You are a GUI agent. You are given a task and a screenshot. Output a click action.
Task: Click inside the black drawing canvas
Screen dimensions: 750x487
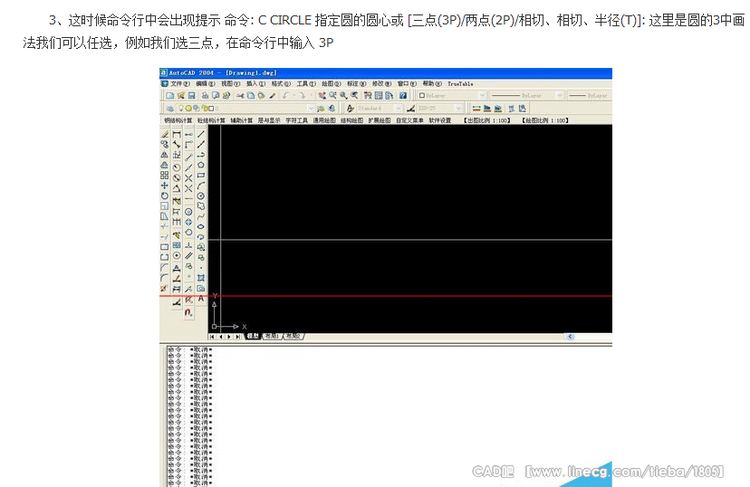[x=410, y=229]
